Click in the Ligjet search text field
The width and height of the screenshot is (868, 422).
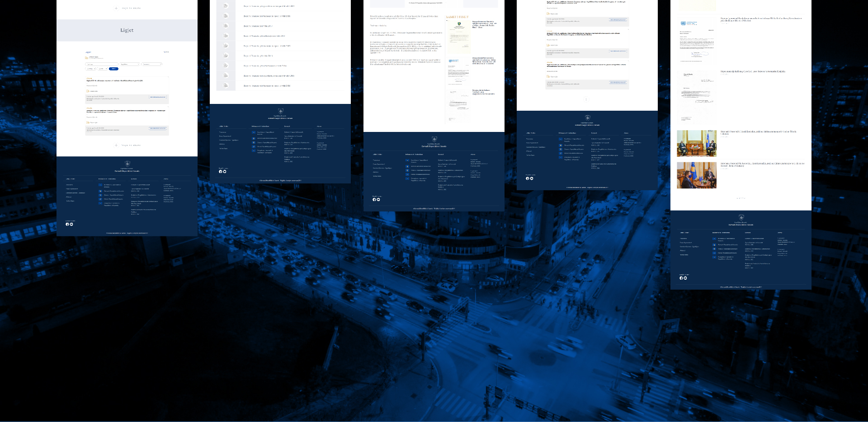(101, 64)
